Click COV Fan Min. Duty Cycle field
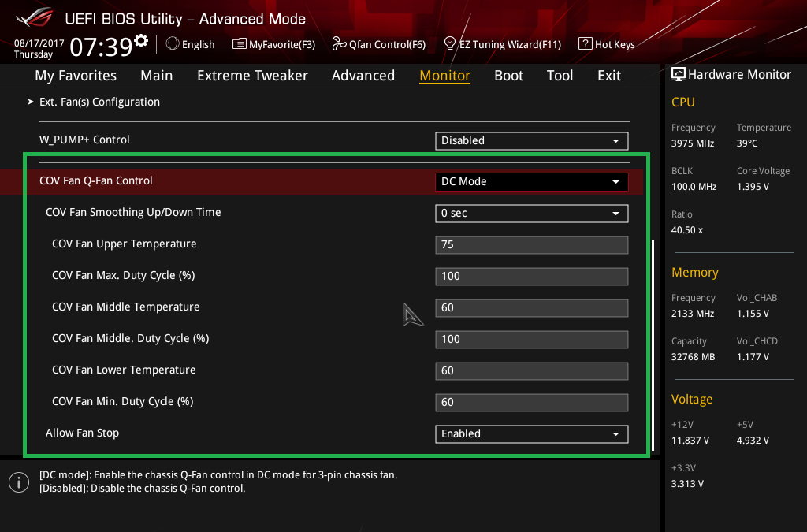The image size is (807, 532). pos(531,402)
